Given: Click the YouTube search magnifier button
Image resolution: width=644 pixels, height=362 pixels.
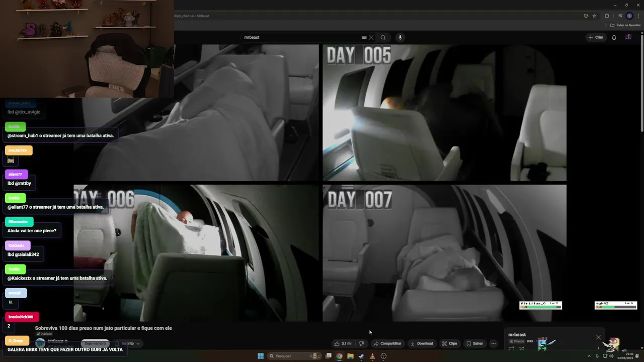Looking at the screenshot, I should click(383, 37).
